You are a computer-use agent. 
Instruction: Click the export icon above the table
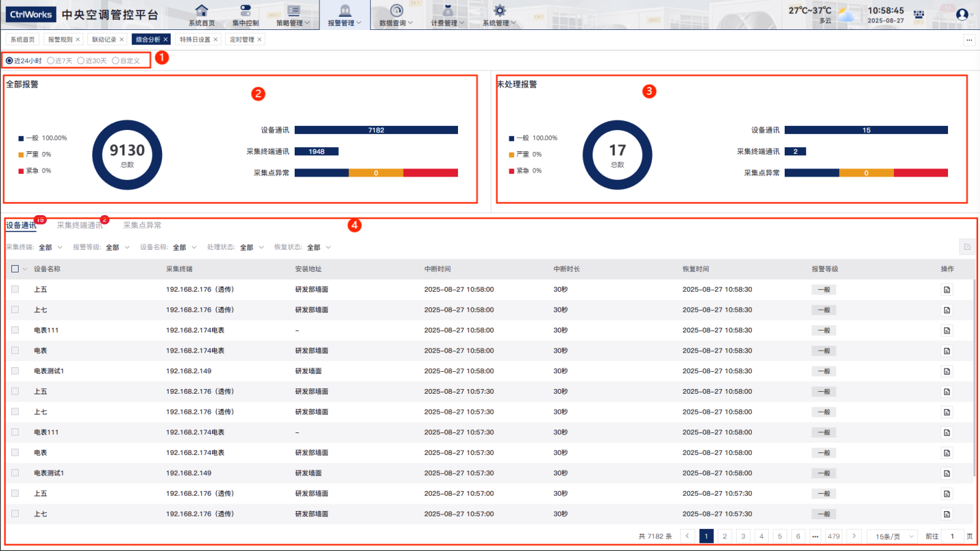click(x=967, y=247)
